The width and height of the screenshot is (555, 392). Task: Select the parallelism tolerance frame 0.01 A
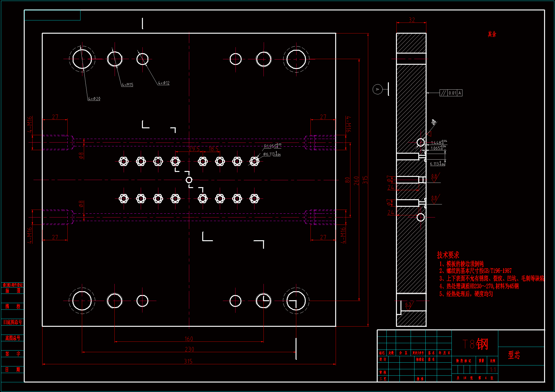coord(451,93)
